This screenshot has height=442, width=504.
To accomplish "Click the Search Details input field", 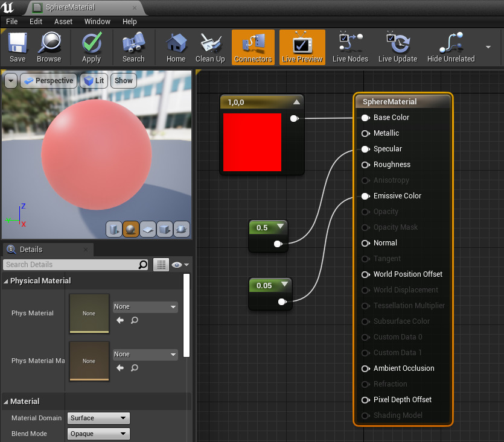I will [x=70, y=265].
